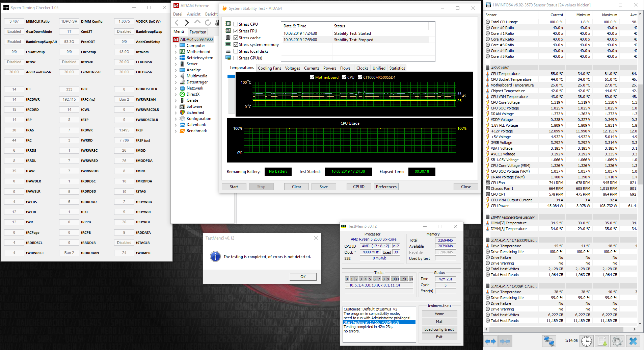Expand the Geräte tree node
This screenshot has width=644, height=350.
click(x=176, y=101)
